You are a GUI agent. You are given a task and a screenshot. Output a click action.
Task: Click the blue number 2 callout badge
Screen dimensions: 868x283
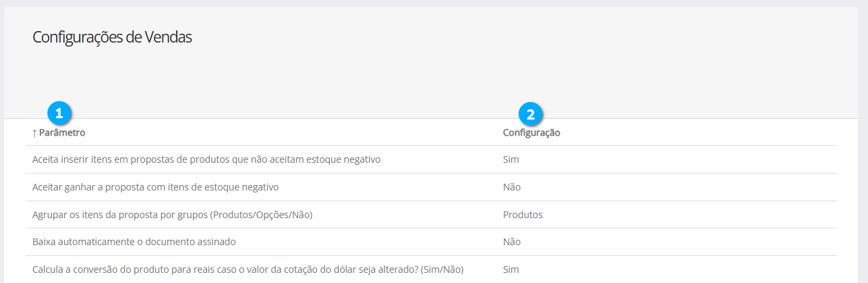point(530,114)
